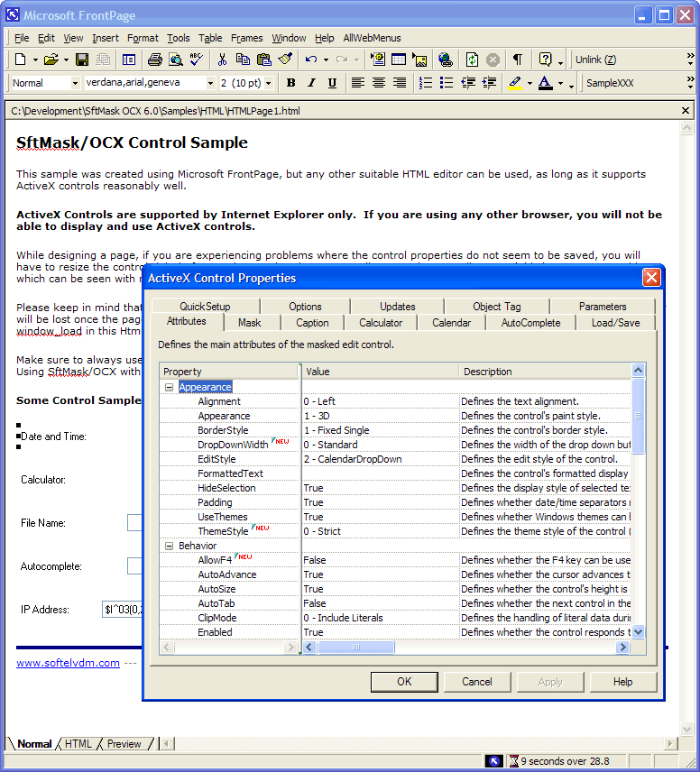Open the www.softelvdm.com link
The width and height of the screenshot is (700, 772).
click(68, 663)
